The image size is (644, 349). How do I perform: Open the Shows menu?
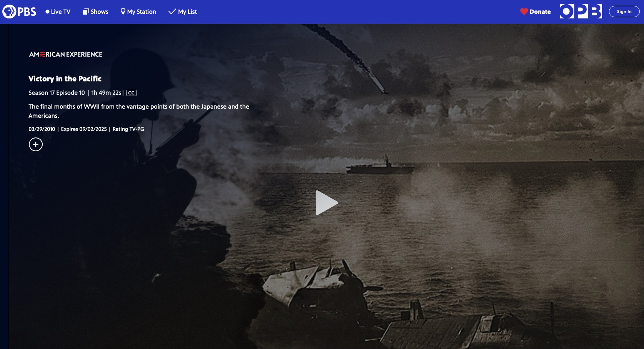pos(95,12)
